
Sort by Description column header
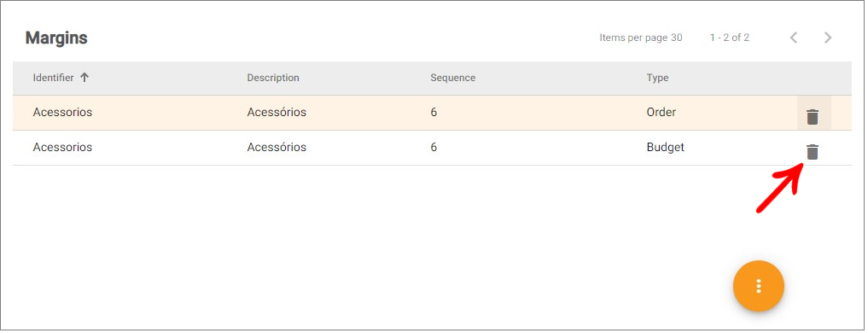click(x=273, y=78)
